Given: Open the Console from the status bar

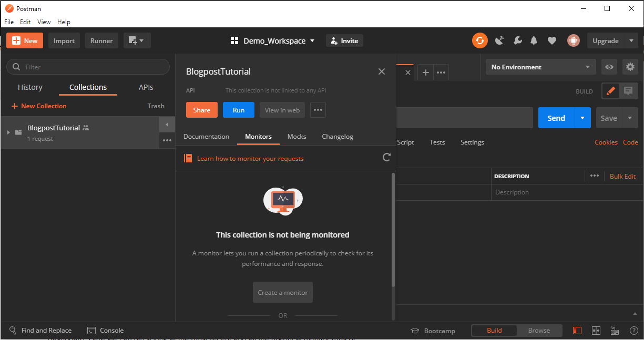Looking at the screenshot, I should pyautogui.click(x=105, y=331).
